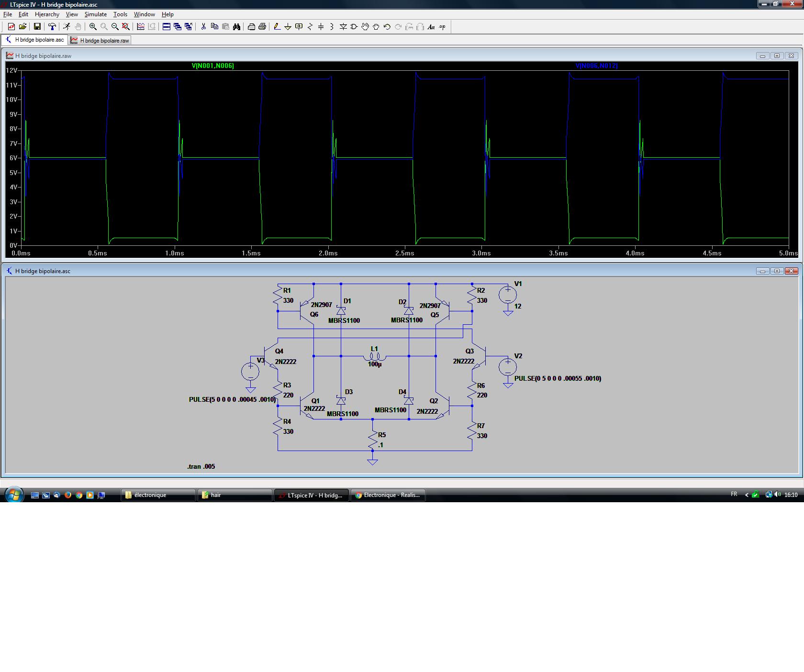The width and height of the screenshot is (804, 672).
Task: Zoom to full extents using the toolbar
Action: [126, 27]
